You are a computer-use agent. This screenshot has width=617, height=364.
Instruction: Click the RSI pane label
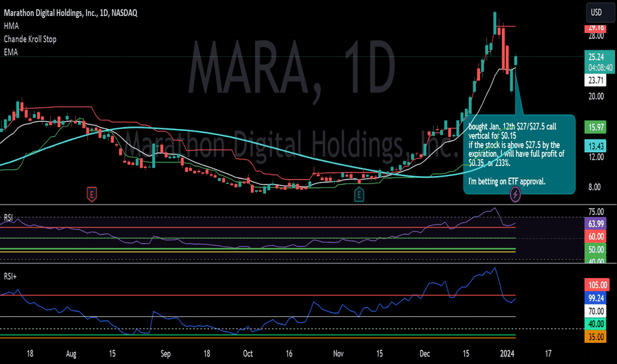pyautogui.click(x=8, y=218)
